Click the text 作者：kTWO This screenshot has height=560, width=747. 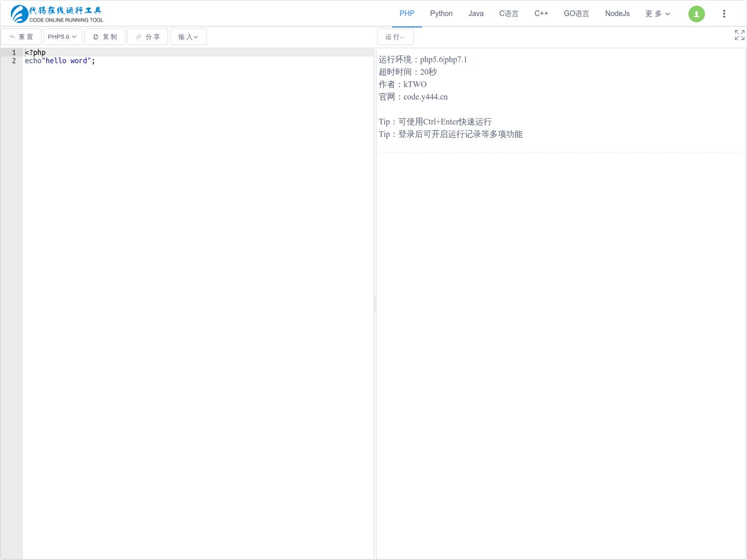[x=403, y=85]
